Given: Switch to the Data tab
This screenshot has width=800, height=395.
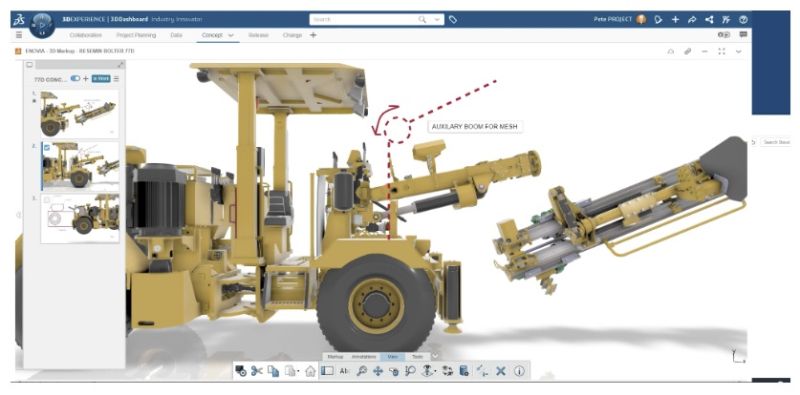Looking at the screenshot, I should pyautogui.click(x=177, y=35).
